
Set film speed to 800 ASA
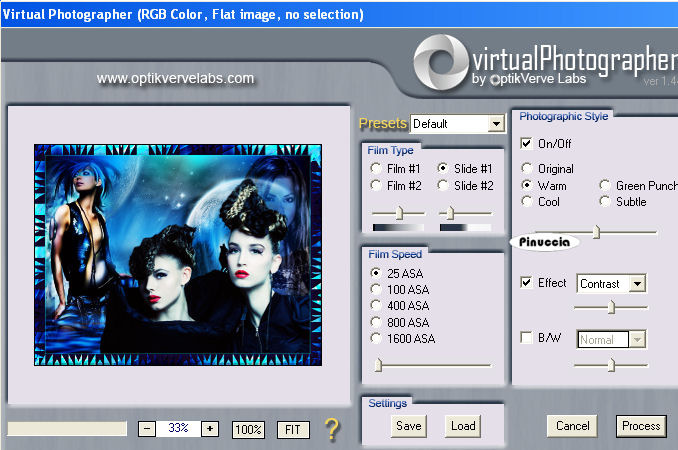coord(376,322)
